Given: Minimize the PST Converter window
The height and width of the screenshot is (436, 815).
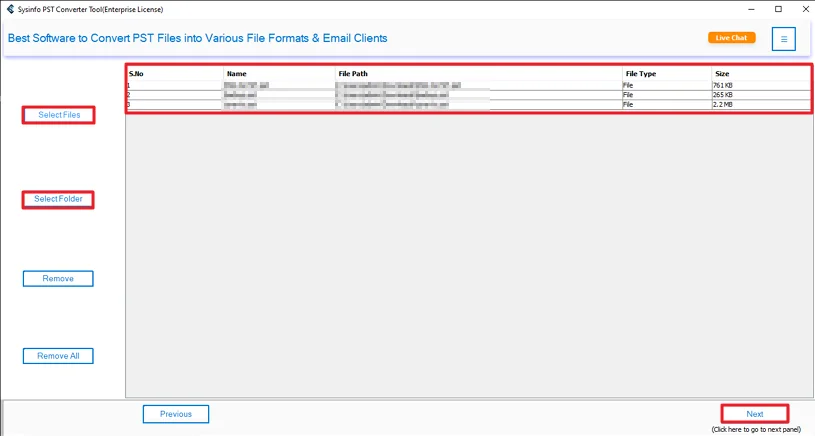Looking at the screenshot, I should coord(751,9).
